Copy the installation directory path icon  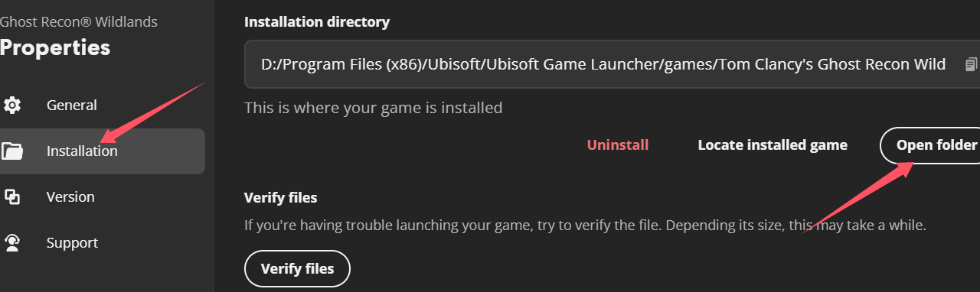(971, 64)
